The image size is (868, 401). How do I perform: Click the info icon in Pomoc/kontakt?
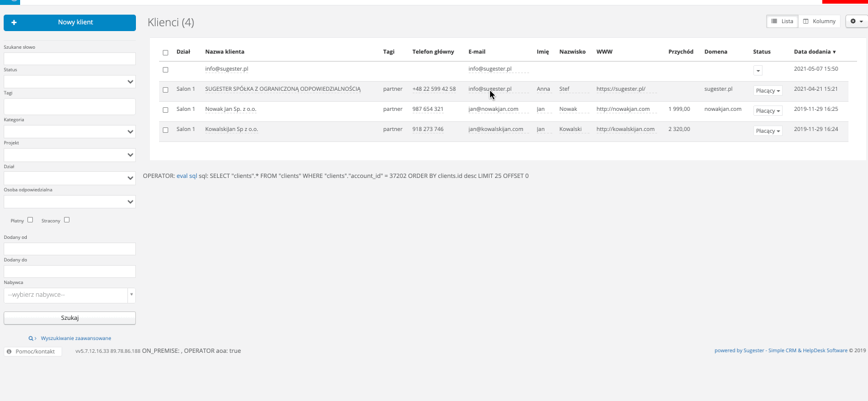point(10,352)
